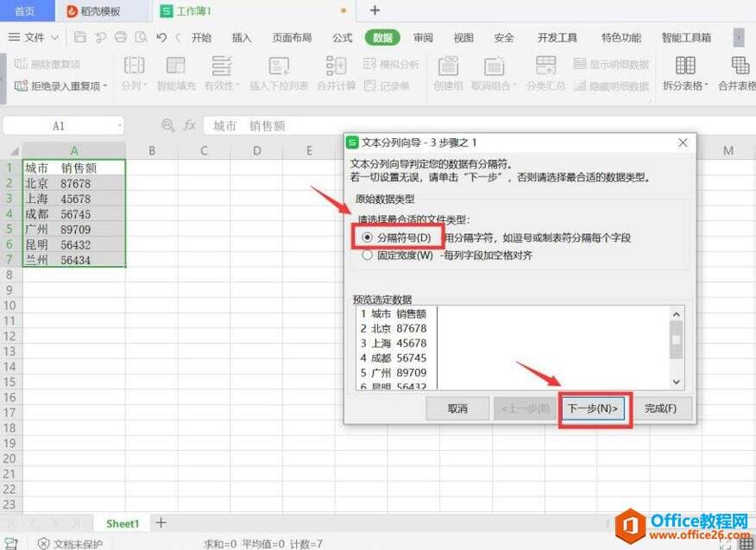
Task: Open the 页面布局 ribbon tab
Action: click(x=292, y=38)
